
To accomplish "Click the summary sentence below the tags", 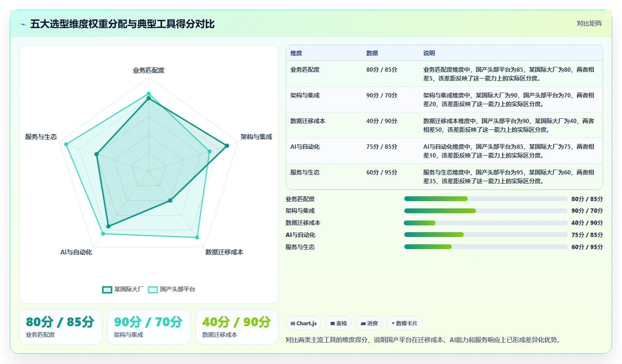I will (424, 340).
